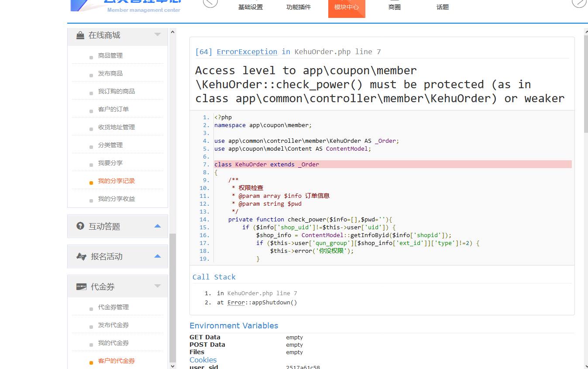Click the handshake icon beside 报名活动
This screenshot has width=588, height=369.
pyautogui.click(x=81, y=256)
